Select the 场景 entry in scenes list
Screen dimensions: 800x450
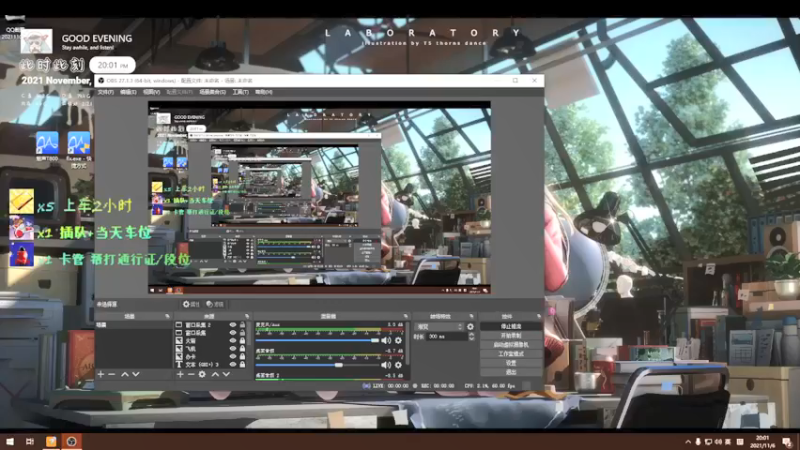[134, 324]
